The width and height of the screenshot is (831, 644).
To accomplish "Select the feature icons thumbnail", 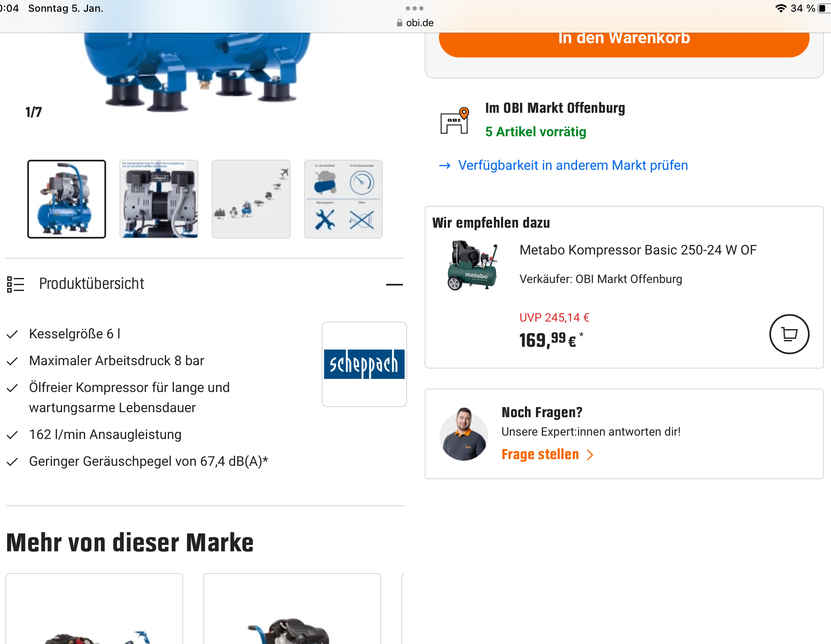I will tap(343, 199).
